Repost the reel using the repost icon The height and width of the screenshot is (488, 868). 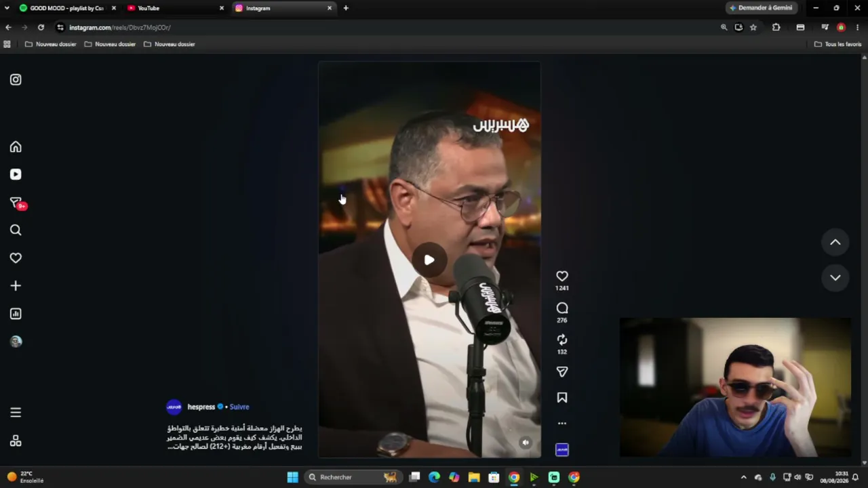click(x=562, y=340)
